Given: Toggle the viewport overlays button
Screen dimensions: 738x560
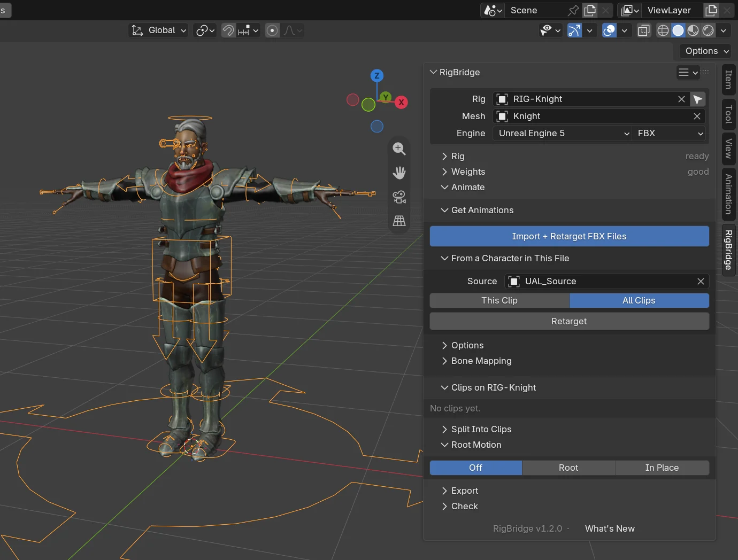Looking at the screenshot, I should tap(609, 30).
